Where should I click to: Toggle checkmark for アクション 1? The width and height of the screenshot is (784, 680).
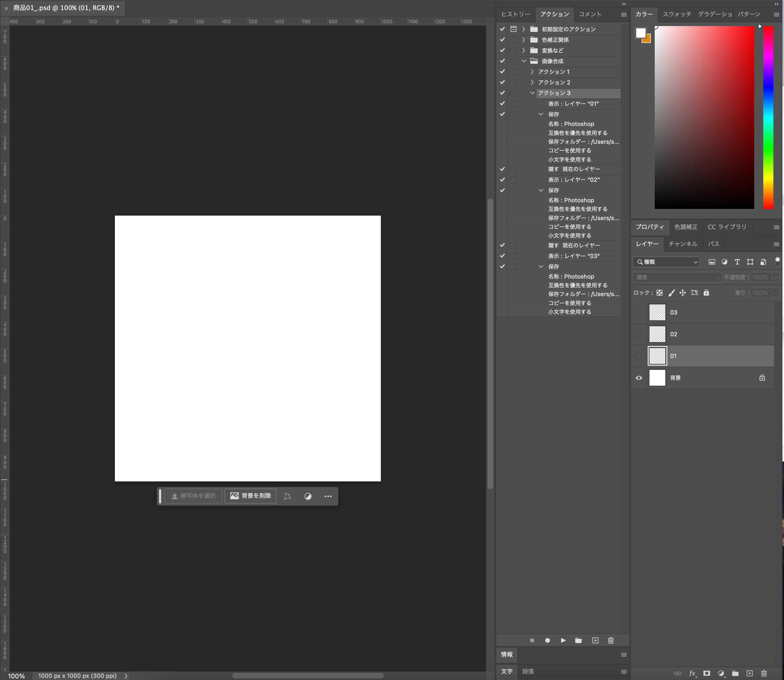tap(502, 72)
